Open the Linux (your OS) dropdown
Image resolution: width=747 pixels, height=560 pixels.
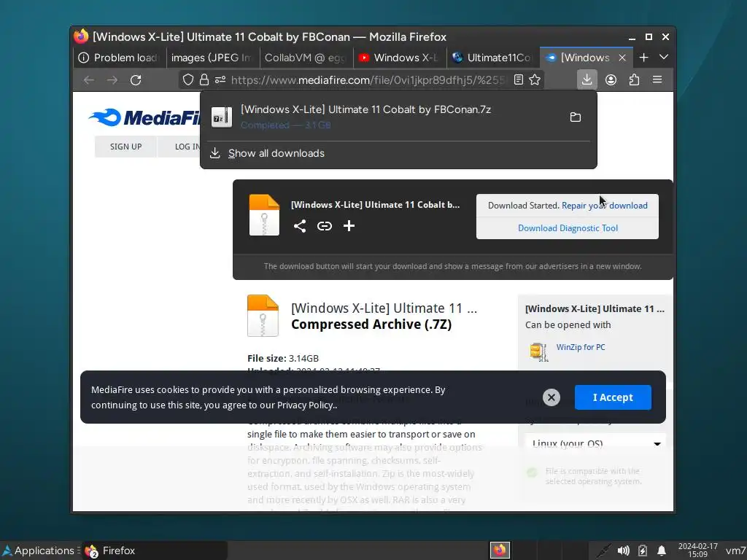595,443
